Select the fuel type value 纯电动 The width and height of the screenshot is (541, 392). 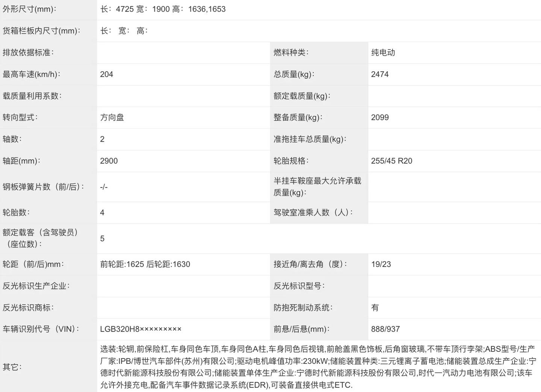click(x=383, y=53)
